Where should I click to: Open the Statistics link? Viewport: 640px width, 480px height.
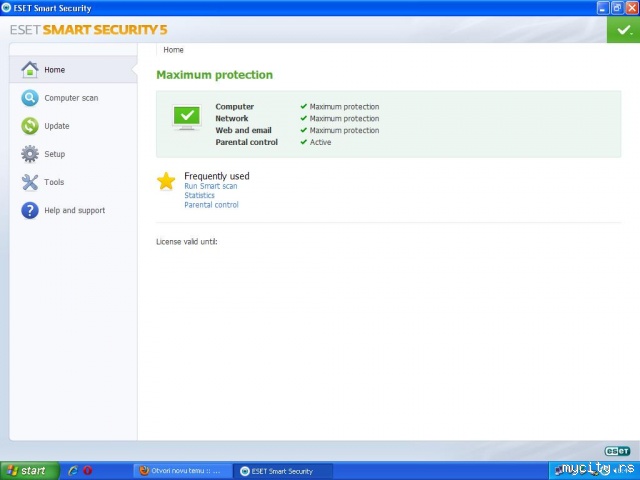coord(199,195)
